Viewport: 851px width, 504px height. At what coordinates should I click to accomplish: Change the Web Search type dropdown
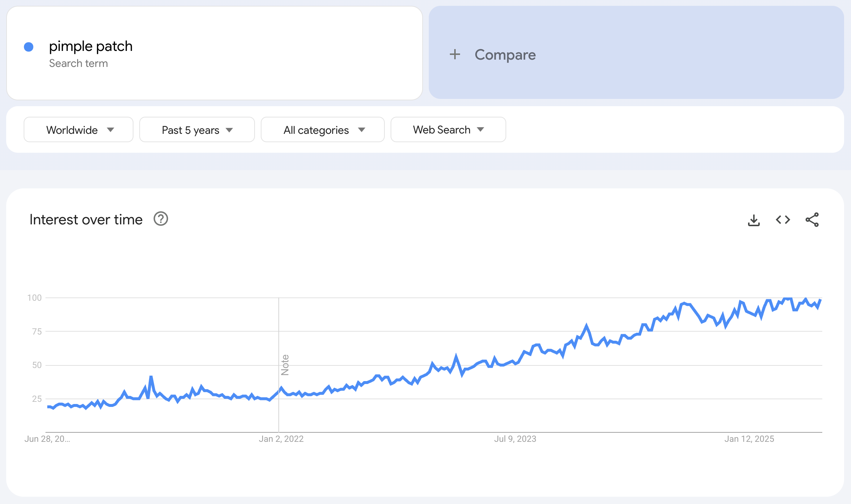pos(448,130)
